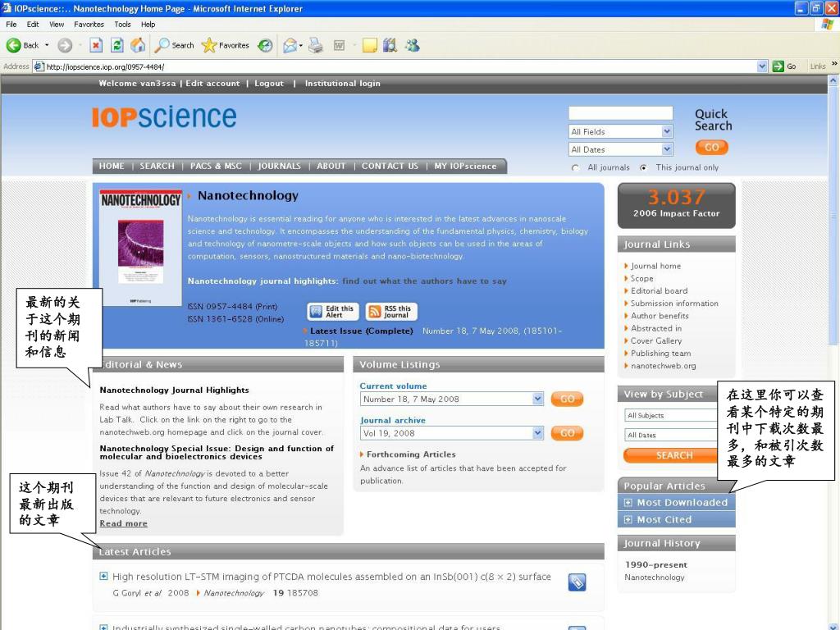Open the Journal archive Vol 19 dropdown
The width and height of the screenshot is (840, 630).
click(x=452, y=433)
